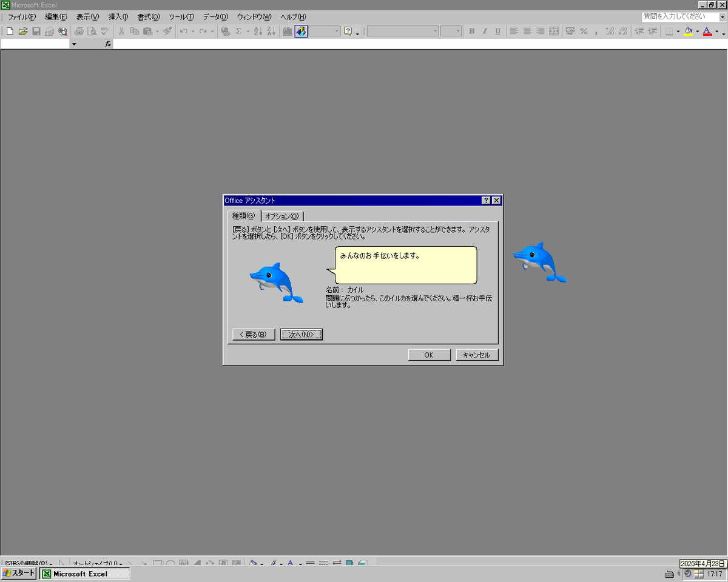
Task: Click the スタート button on taskbar
Action: [x=19, y=574]
